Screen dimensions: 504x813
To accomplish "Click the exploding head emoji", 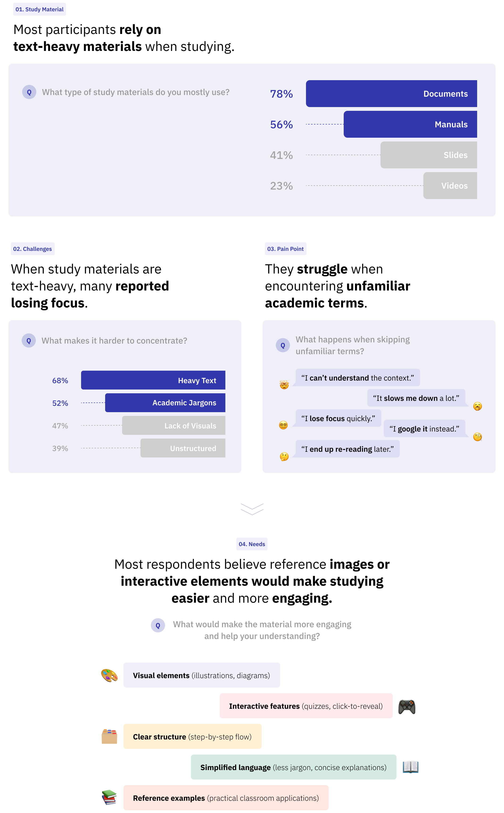I will coord(284,385).
